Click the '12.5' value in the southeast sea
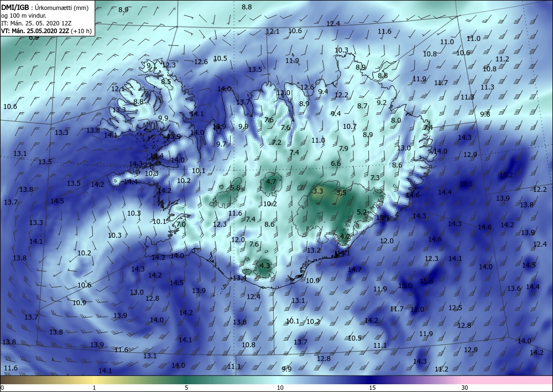The image size is (553, 392). pos(455,308)
